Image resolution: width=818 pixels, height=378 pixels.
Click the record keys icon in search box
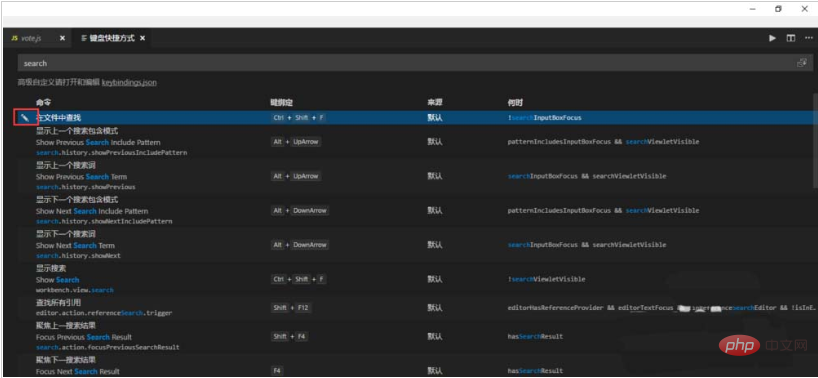[x=801, y=63]
